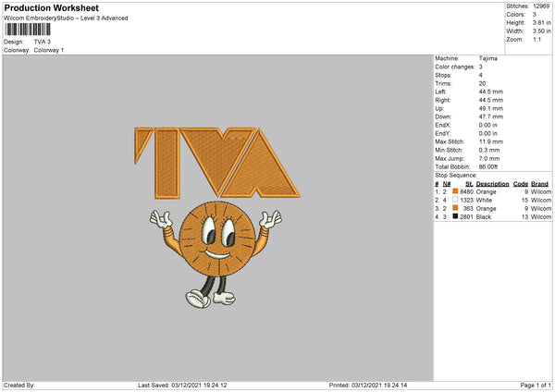This screenshot has width=555, height=392.
Task: Click the Stops label
Action: pos(443,76)
